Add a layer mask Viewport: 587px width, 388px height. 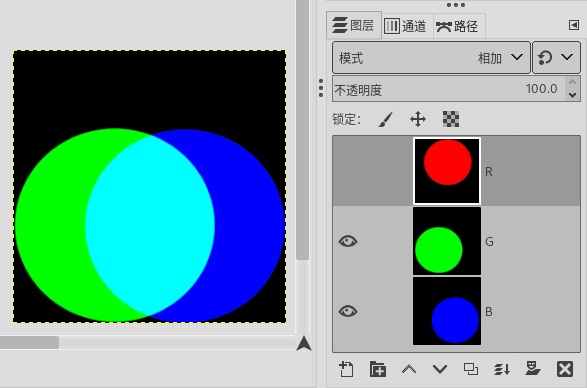[533, 369]
